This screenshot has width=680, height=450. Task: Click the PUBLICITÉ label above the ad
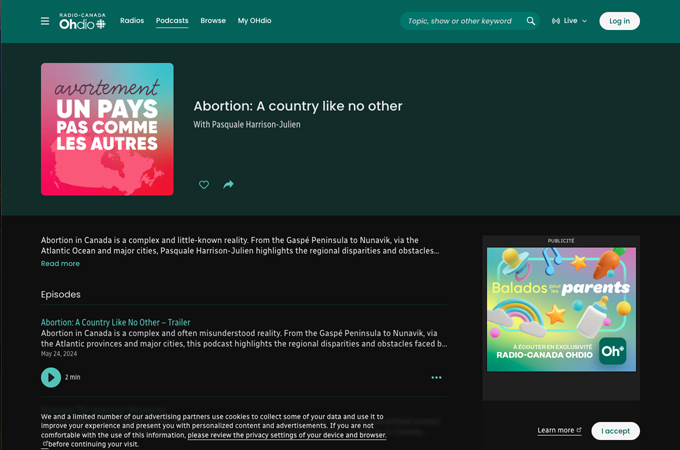(x=561, y=241)
